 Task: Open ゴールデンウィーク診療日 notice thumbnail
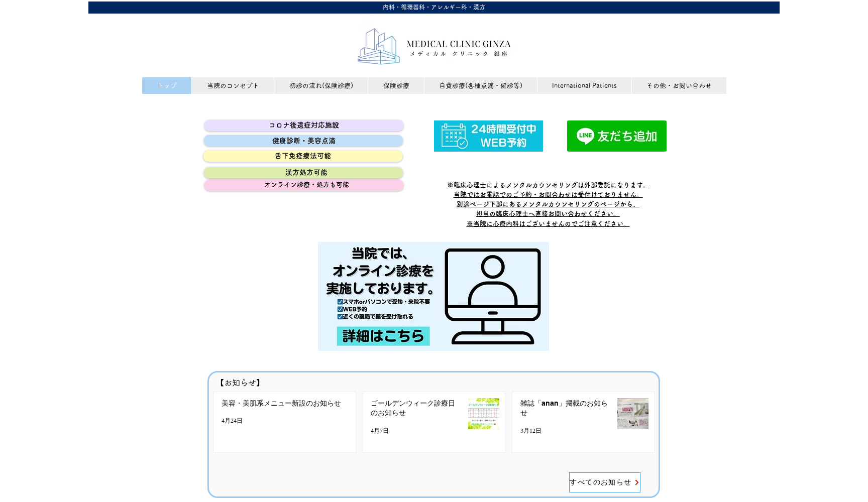coord(483,414)
